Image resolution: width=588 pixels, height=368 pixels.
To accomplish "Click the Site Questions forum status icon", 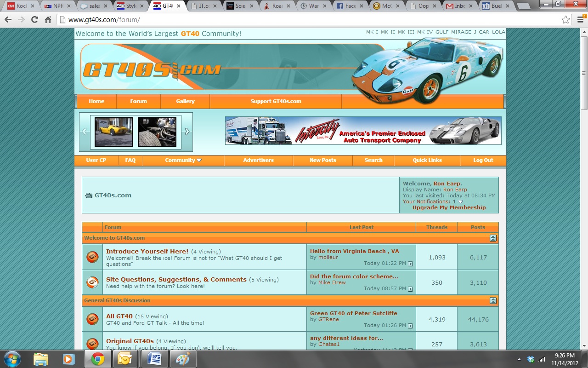I will tap(92, 282).
